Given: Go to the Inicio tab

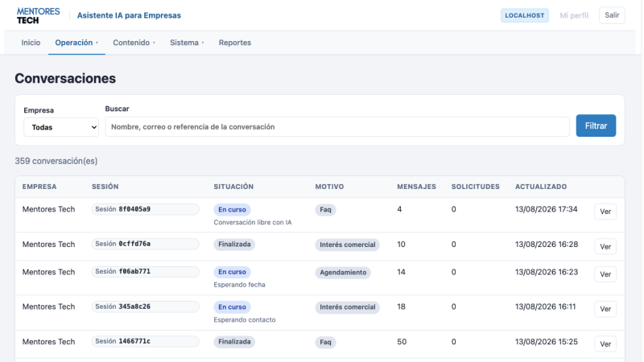Looking at the screenshot, I should 31,43.
